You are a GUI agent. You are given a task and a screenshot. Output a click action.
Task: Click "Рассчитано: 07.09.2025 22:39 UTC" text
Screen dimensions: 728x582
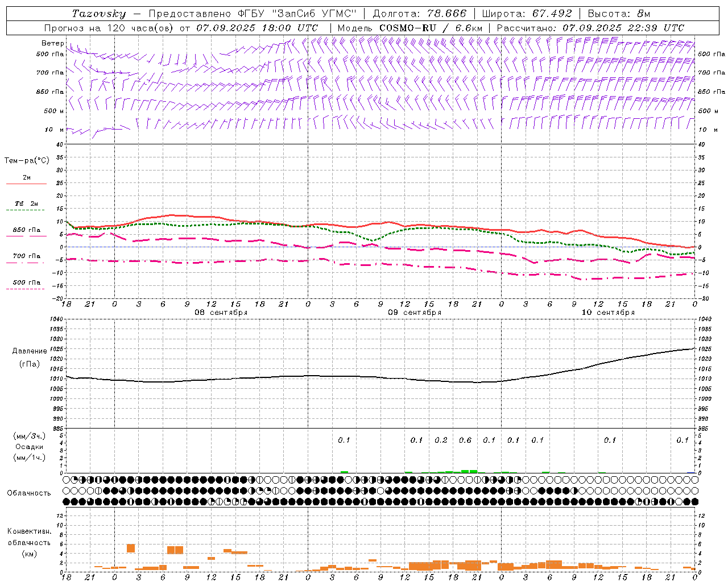pos(590,28)
